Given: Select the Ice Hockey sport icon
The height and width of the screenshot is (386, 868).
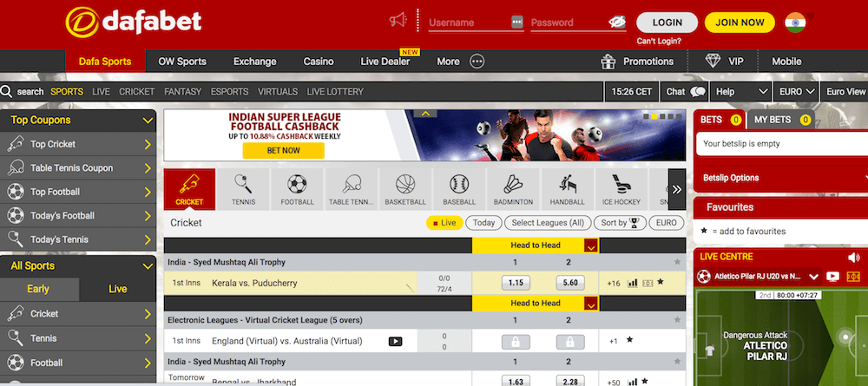Looking at the screenshot, I should click(x=621, y=189).
